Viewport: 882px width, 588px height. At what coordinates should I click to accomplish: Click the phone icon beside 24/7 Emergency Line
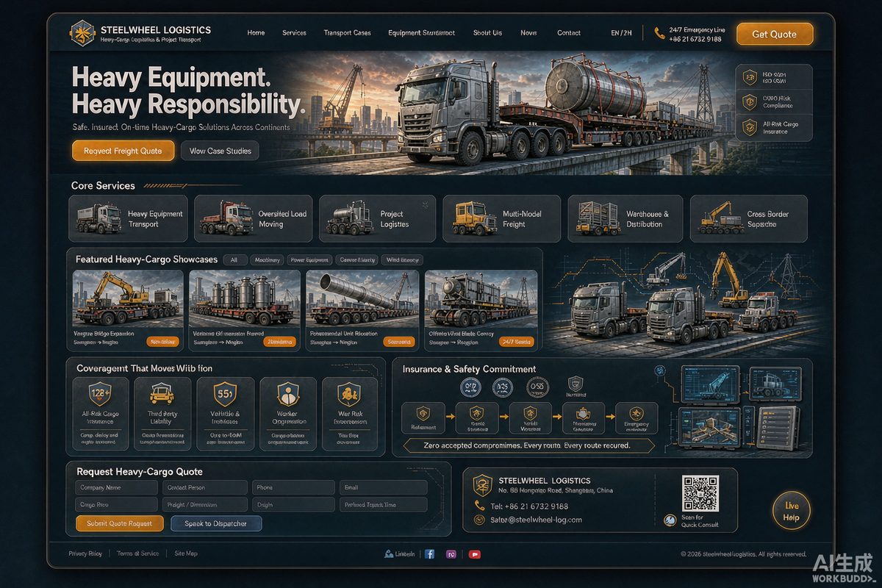tap(659, 33)
